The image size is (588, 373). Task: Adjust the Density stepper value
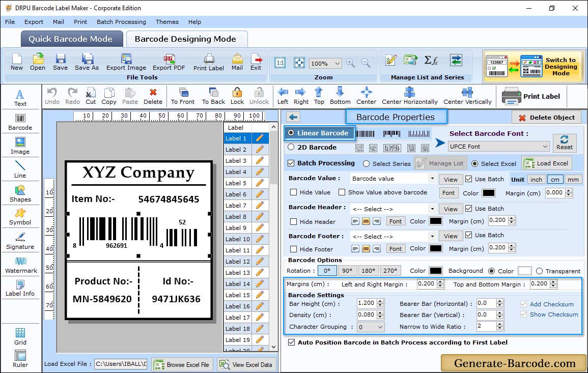pos(380,315)
